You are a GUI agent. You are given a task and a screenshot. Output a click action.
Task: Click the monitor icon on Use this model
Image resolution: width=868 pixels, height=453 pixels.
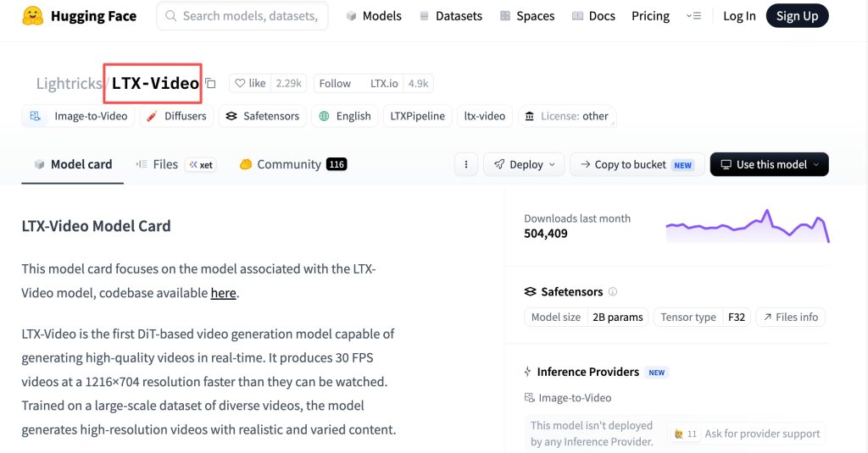726,164
